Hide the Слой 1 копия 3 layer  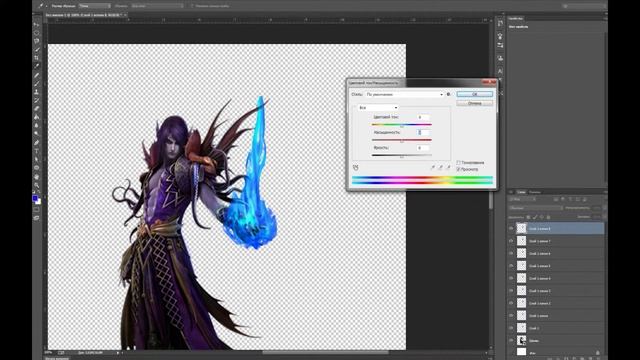[511, 291]
